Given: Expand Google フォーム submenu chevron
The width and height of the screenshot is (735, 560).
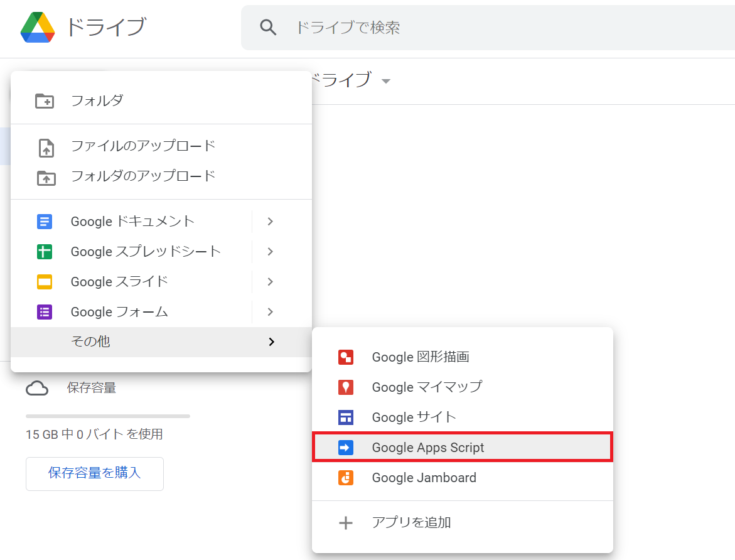Looking at the screenshot, I should 271,312.
